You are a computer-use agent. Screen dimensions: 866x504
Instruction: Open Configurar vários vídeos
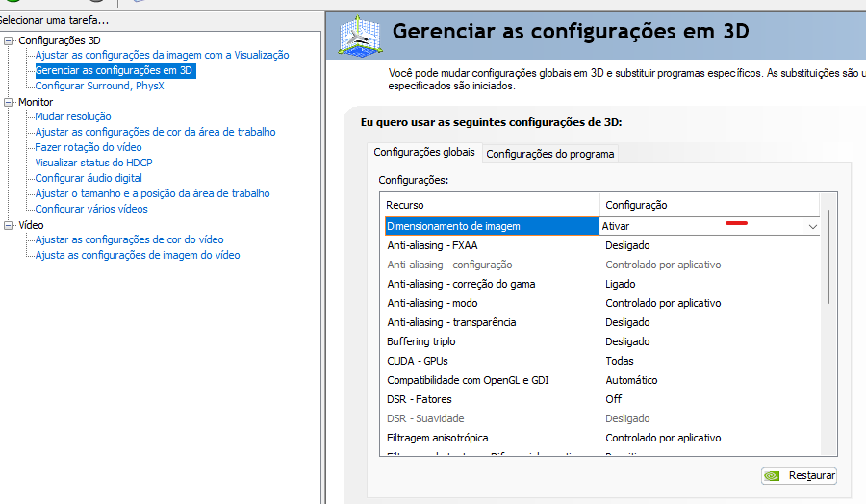click(x=91, y=210)
